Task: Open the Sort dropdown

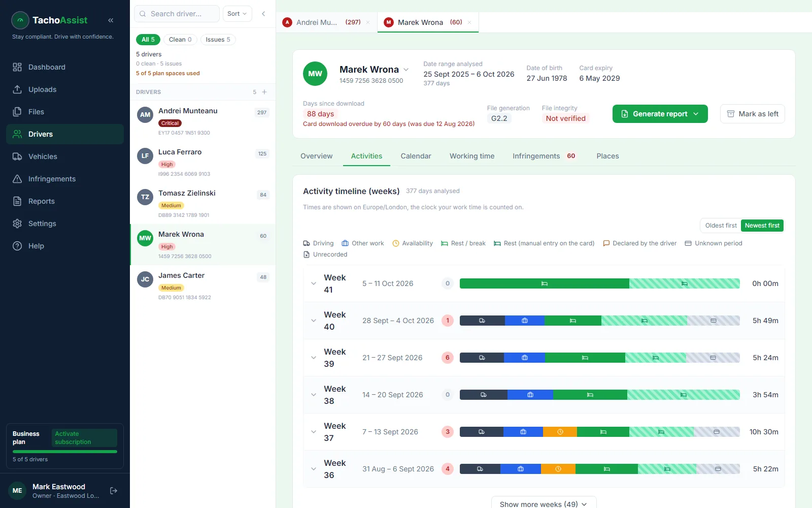Action: pyautogui.click(x=237, y=14)
